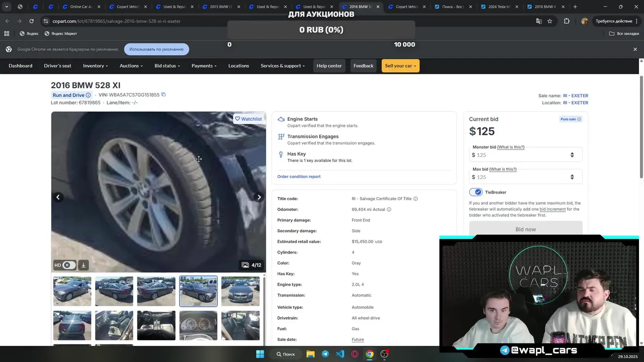Switch to the Online Car Au browser tab
The height and width of the screenshot is (362, 644).
click(x=80, y=7)
